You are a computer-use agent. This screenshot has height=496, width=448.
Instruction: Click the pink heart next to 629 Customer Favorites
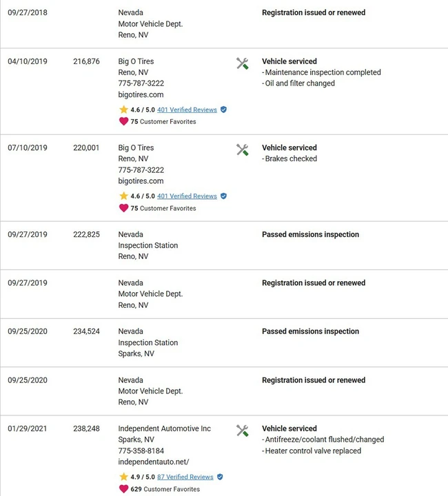[123, 488]
